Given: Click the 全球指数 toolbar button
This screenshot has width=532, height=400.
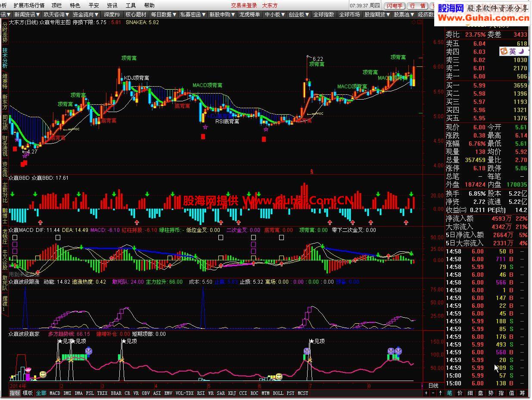Looking at the screenshot, I should click(x=324, y=15).
